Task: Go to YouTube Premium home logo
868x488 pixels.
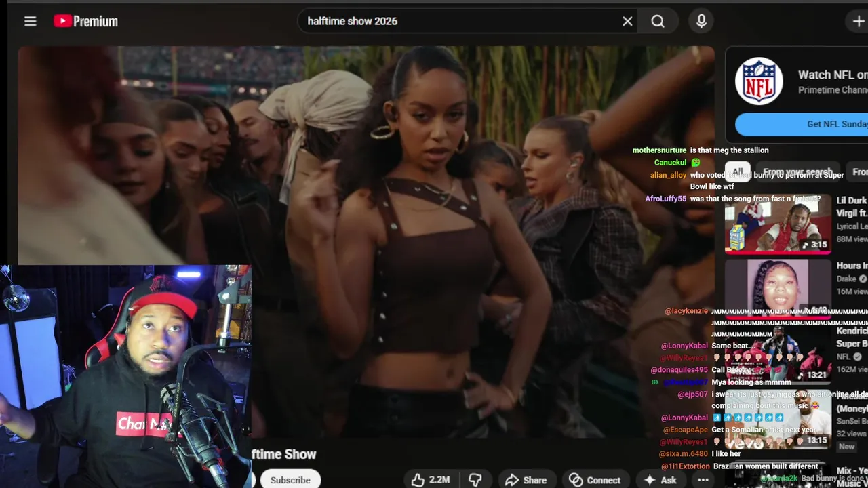Action: (x=86, y=21)
